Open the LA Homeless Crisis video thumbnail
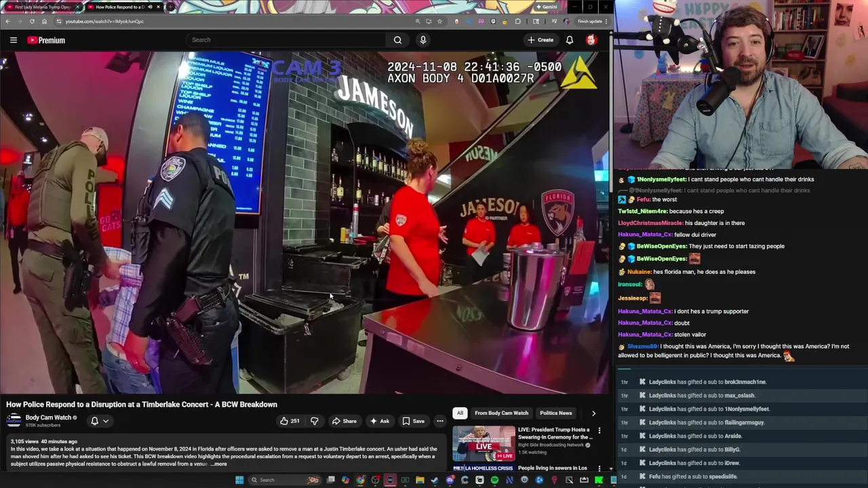Image resolution: width=868 pixels, height=488 pixels. (484, 468)
